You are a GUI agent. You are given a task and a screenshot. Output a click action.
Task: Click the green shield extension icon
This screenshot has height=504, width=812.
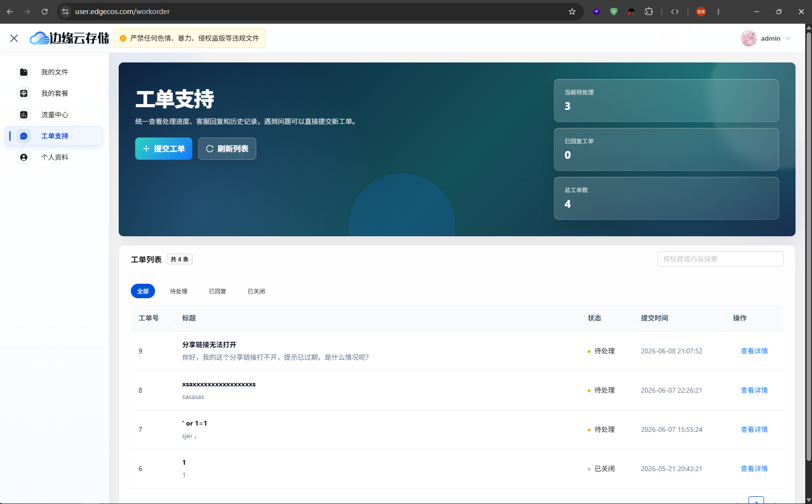click(614, 12)
